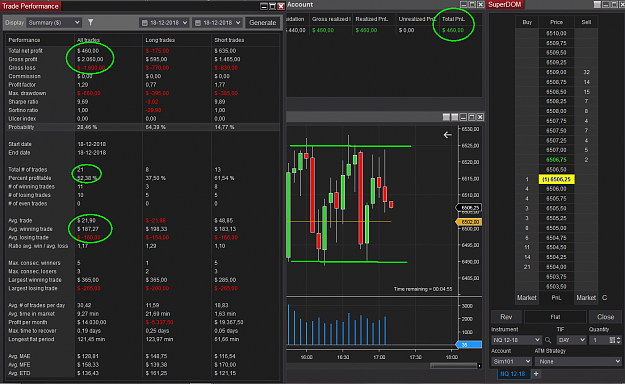Click the 6510,00 price row in SuperDOM
The width and height of the screenshot is (625, 384).
click(x=556, y=33)
